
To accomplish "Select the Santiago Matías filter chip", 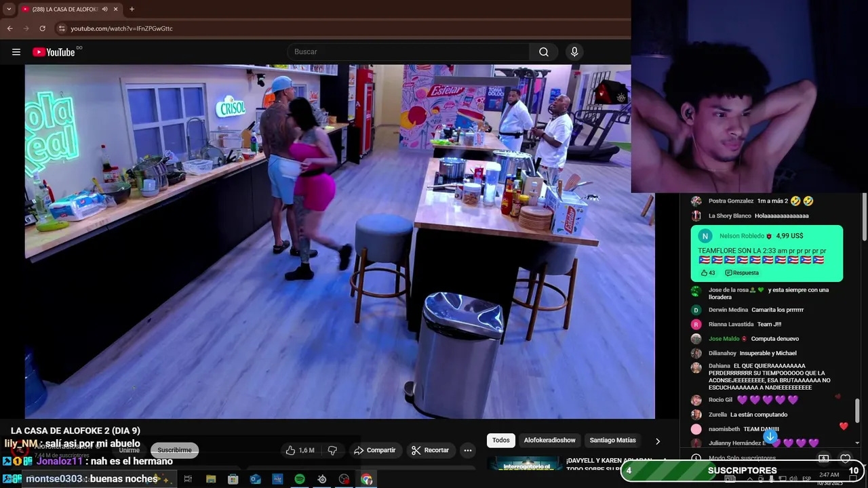I will click(613, 441).
